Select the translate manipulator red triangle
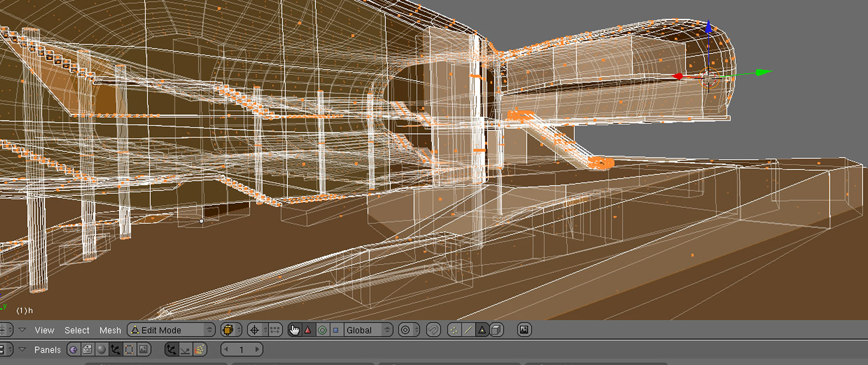The image size is (868, 365). coord(308,330)
